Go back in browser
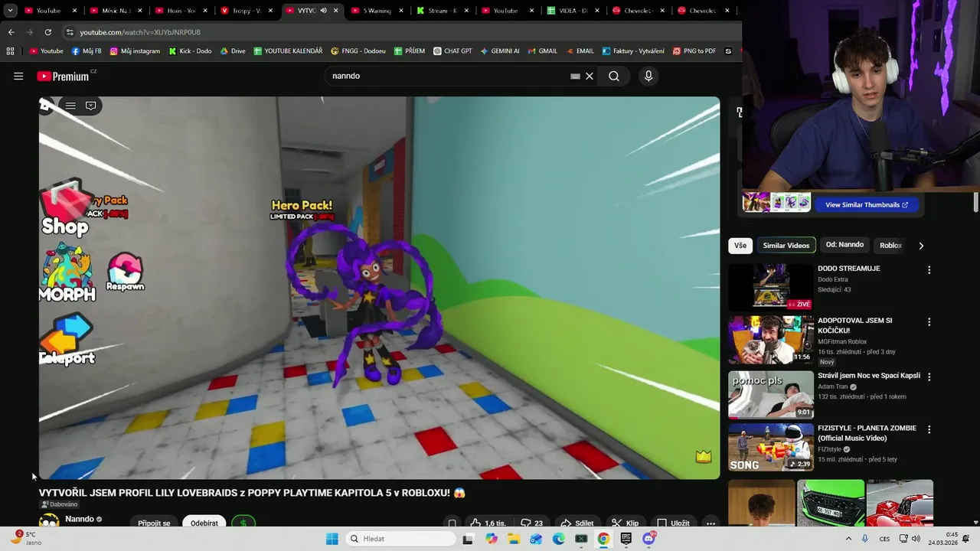980x551 pixels. pos(11,32)
